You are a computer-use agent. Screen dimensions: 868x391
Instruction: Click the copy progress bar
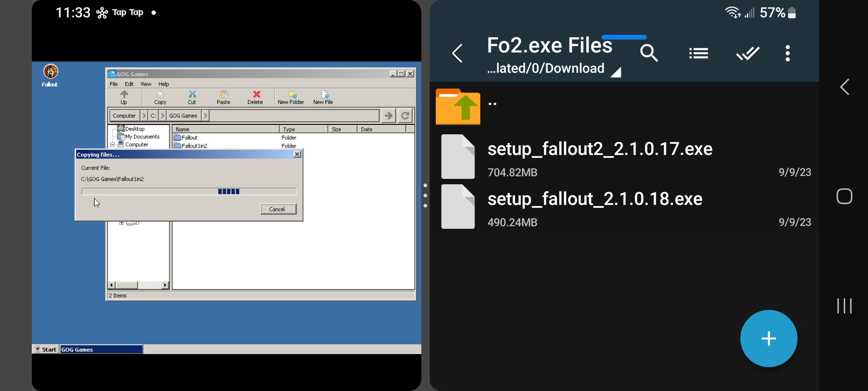[x=189, y=192]
